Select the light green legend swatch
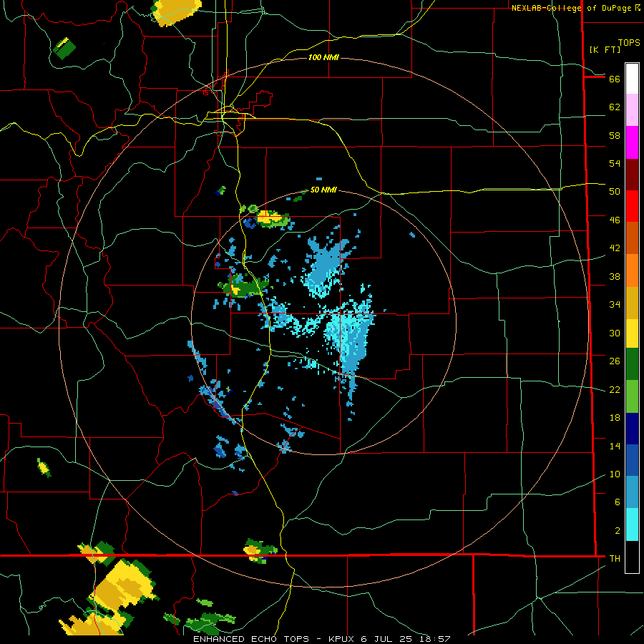 tap(632, 396)
